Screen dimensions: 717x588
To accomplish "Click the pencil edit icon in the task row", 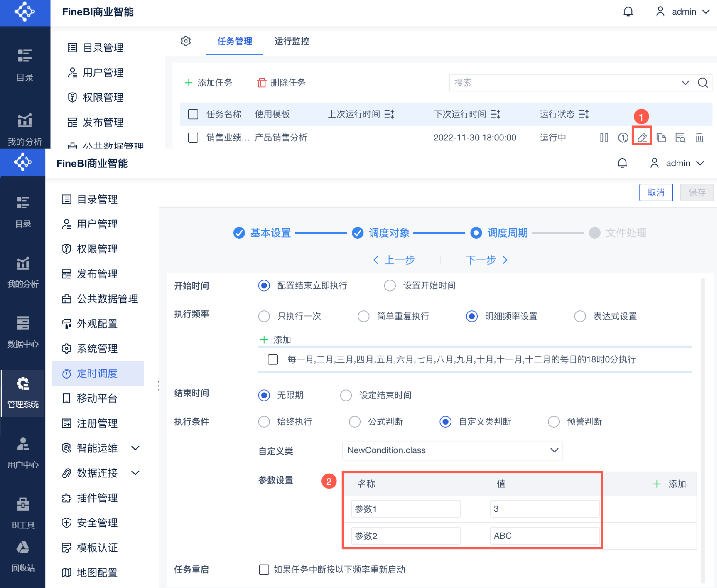I will 642,137.
